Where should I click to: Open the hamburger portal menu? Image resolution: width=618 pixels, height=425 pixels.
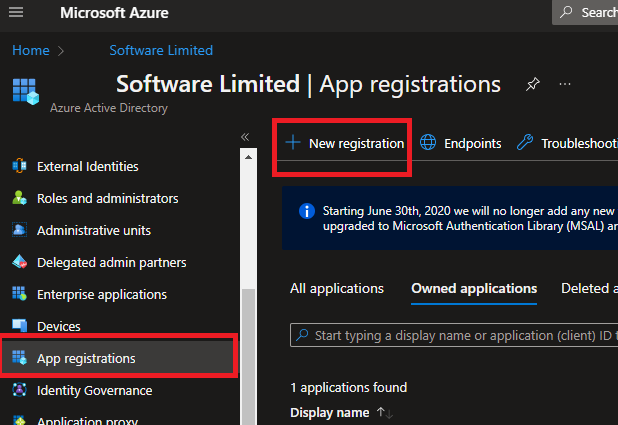pyautogui.click(x=19, y=13)
